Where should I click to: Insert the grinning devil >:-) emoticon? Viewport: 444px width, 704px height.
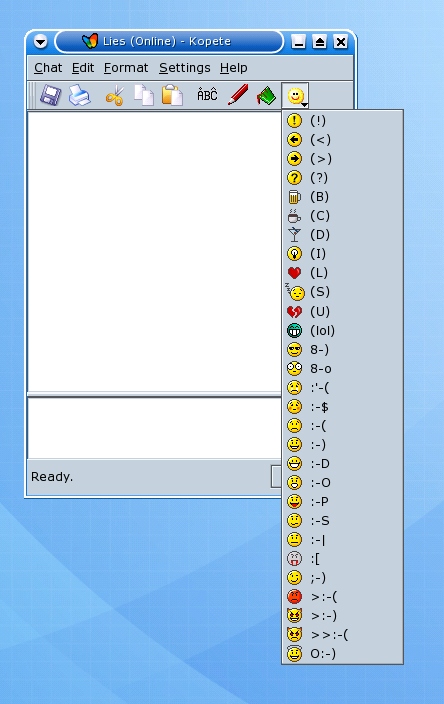click(x=342, y=616)
